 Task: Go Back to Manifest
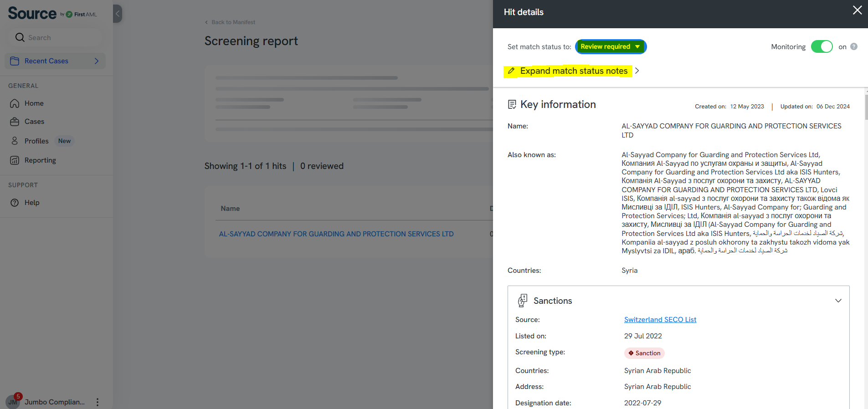(x=230, y=22)
